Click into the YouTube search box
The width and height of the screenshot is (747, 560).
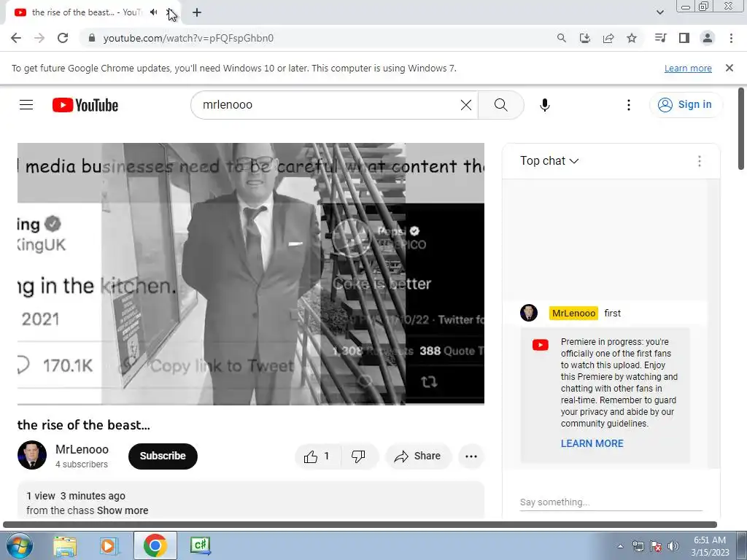point(329,105)
